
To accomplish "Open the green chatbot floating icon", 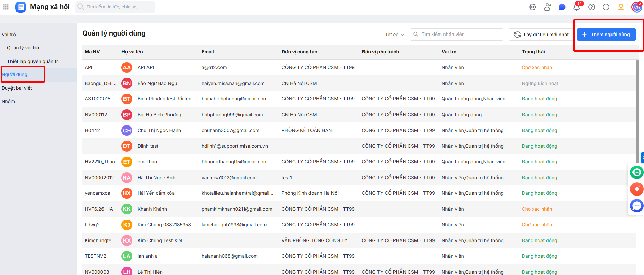I will (637, 173).
